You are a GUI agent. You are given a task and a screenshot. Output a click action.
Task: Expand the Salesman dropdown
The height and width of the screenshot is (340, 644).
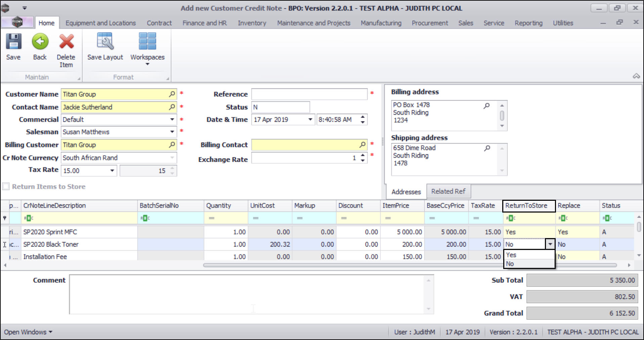(x=172, y=132)
